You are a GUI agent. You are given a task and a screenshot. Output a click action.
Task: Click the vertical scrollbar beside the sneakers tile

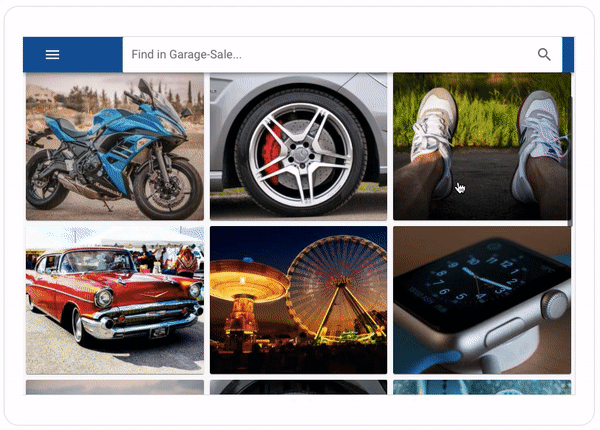(x=571, y=161)
